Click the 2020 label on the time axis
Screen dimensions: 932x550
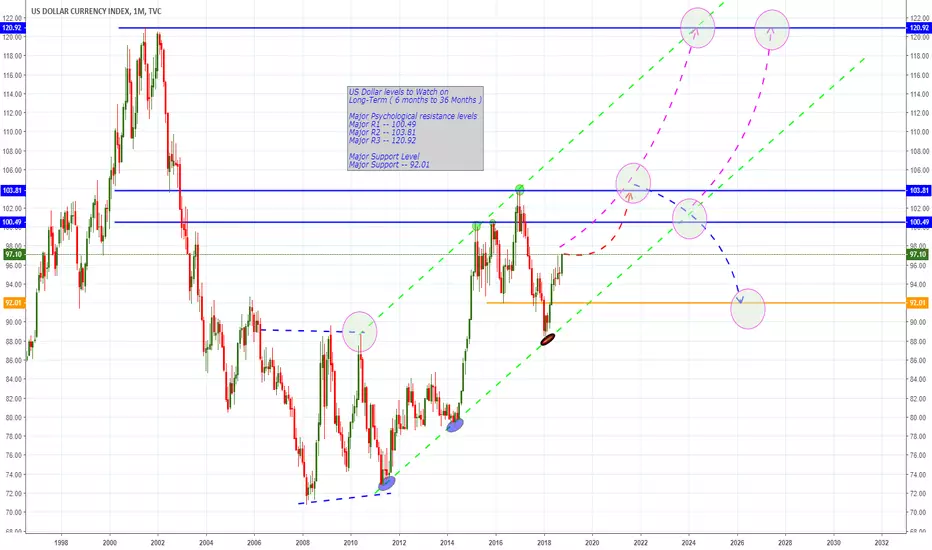click(x=592, y=543)
